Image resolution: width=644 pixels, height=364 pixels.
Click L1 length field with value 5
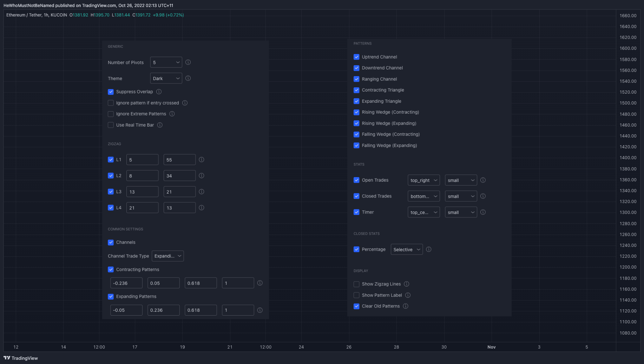[x=142, y=160]
